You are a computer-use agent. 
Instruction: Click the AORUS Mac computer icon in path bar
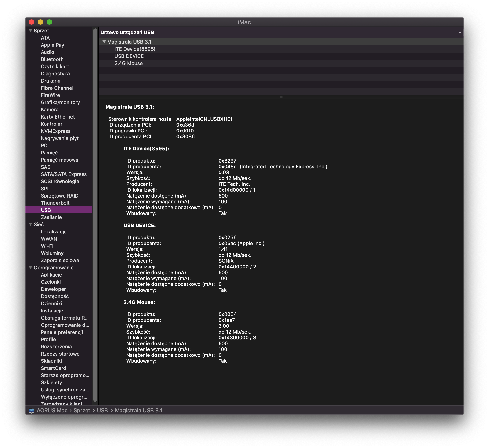pos(31,411)
